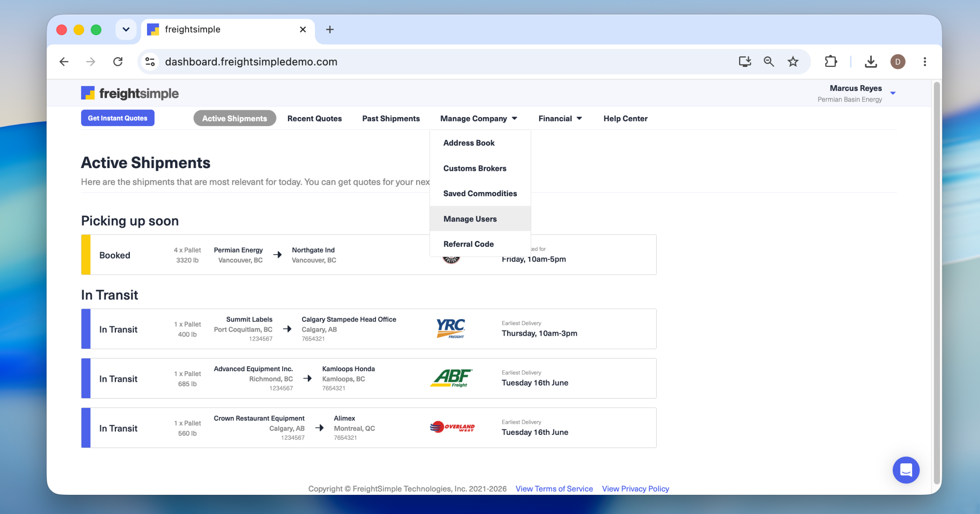Click the YRC Freight carrier logo

coord(451,329)
